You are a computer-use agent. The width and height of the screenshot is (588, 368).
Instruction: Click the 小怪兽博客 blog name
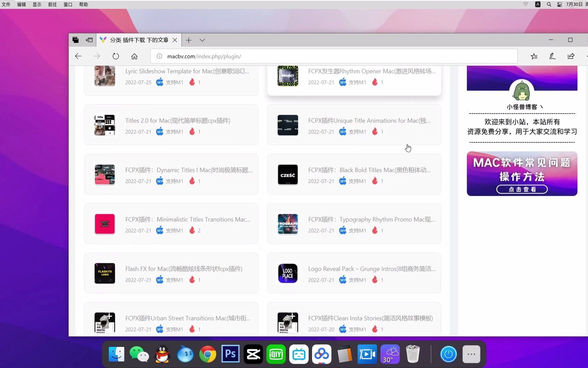522,107
